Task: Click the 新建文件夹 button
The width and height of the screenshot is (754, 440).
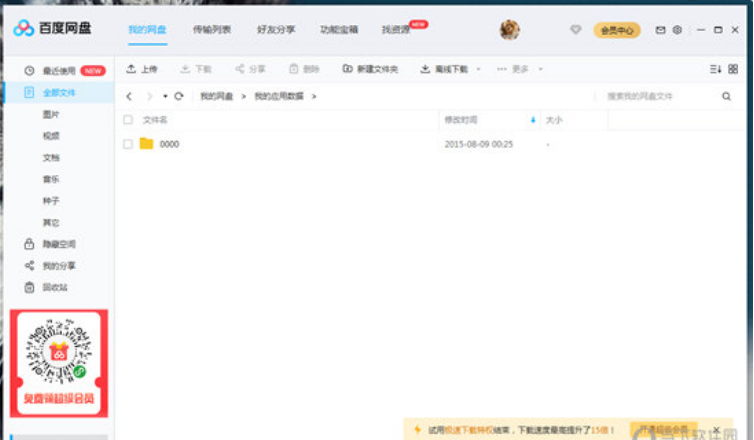Action: click(x=370, y=69)
